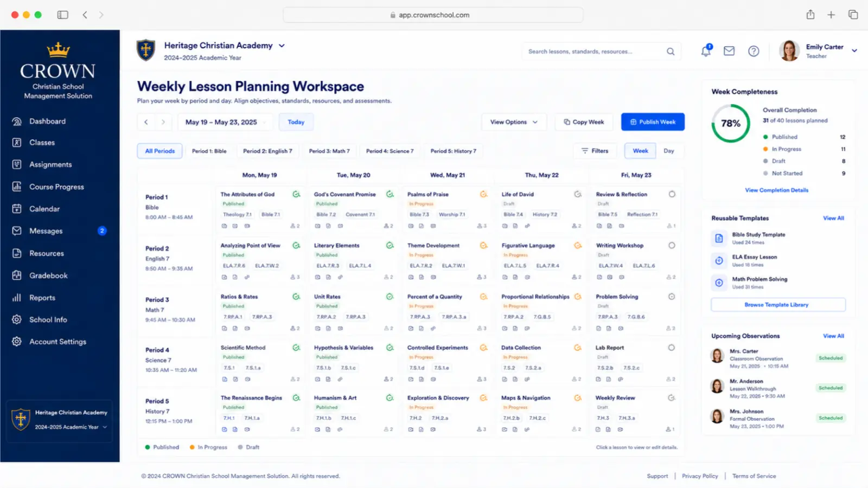Toggle status circle on Lab Report lesson
The height and width of the screenshot is (488, 868).
[672, 348]
